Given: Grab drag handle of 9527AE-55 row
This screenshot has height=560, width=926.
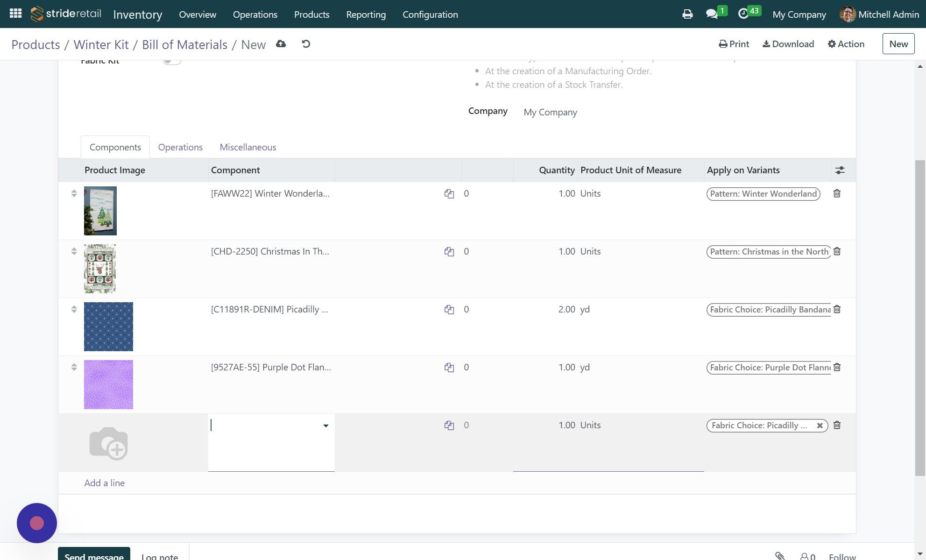Looking at the screenshot, I should click(x=74, y=367).
